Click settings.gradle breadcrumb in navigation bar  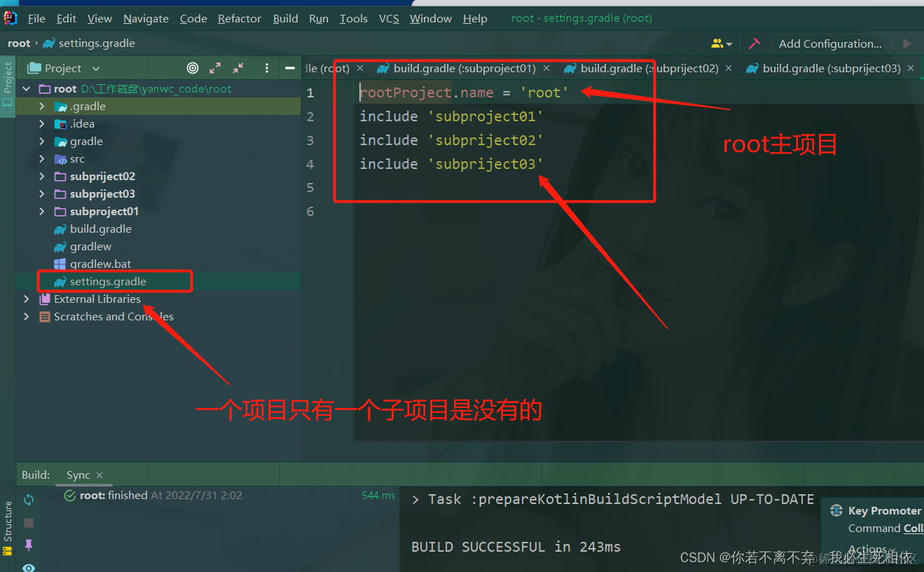click(89, 43)
